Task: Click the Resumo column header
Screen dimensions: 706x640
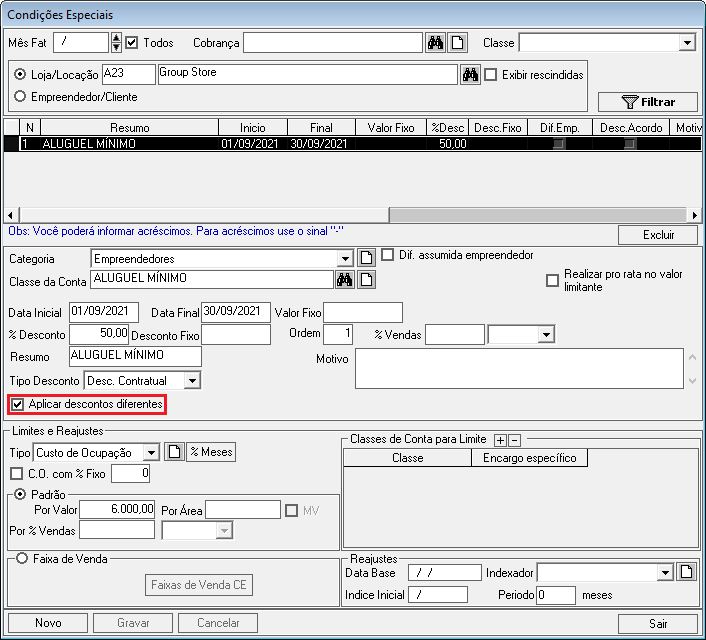Action: [130, 128]
